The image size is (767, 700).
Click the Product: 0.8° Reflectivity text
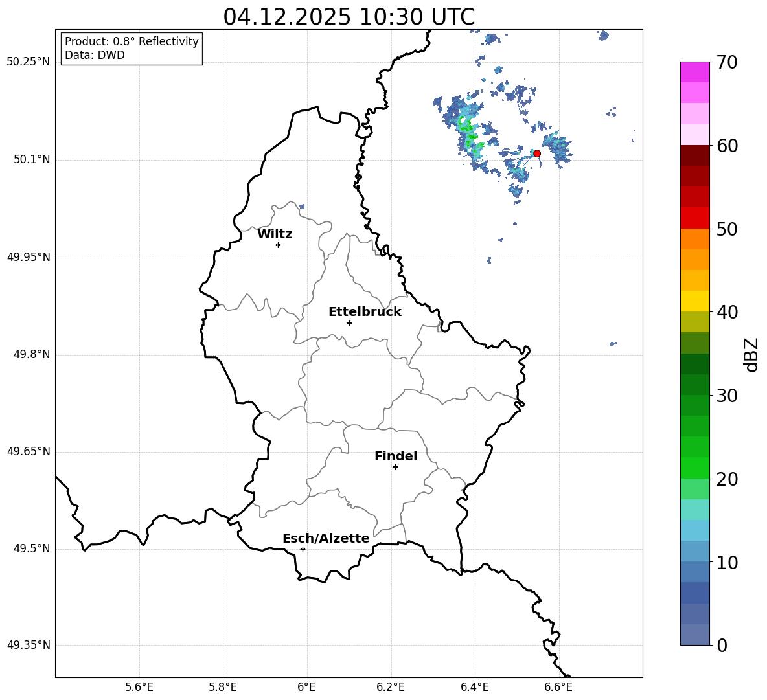[x=132, y=41]
